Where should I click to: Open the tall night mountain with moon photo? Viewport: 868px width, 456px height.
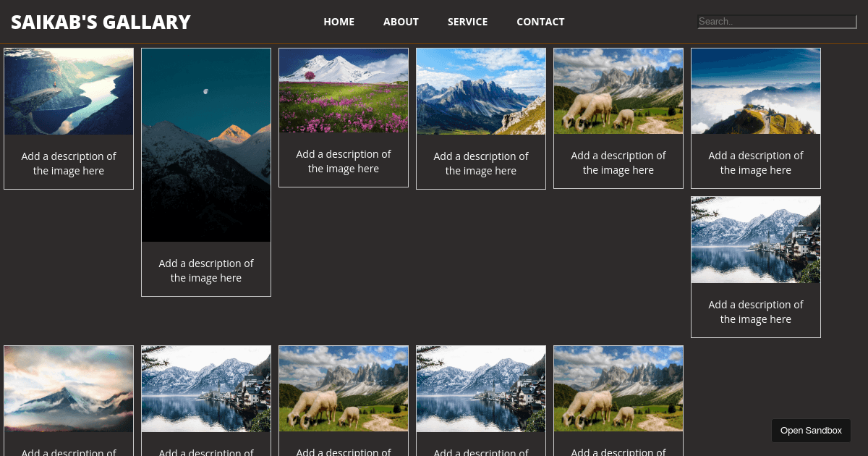pos(206,145)
